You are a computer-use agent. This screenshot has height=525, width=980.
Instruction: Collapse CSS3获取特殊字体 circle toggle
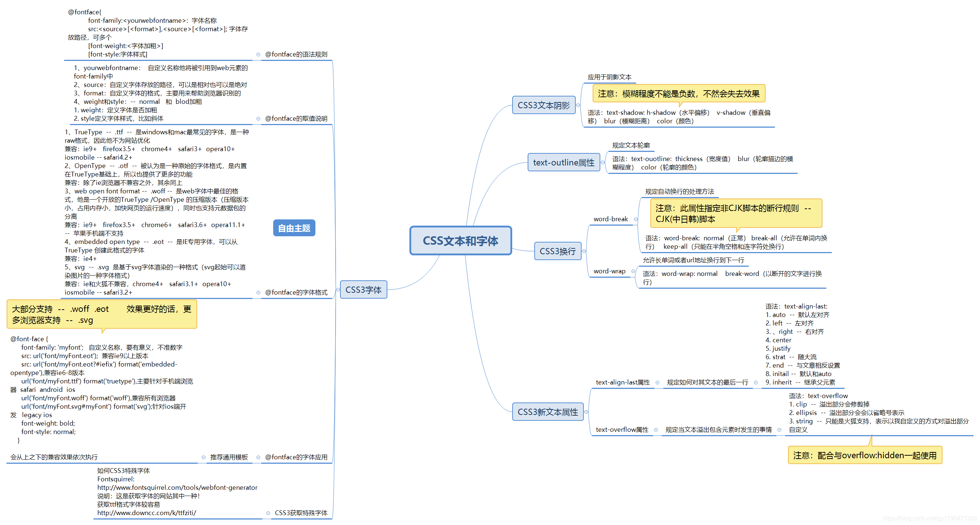(x=268, y=513)
